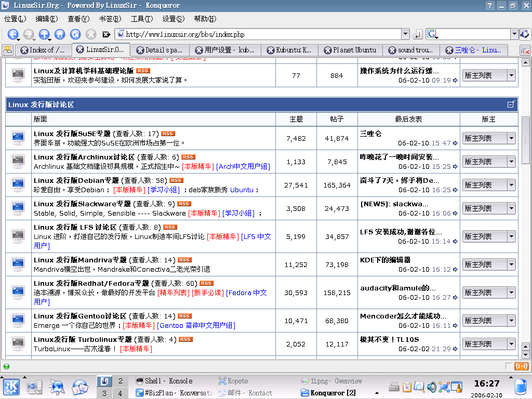
Task: Click the RSS icon for Debian专题 forum
Action: pyautogui.click(x=177, y=180)
